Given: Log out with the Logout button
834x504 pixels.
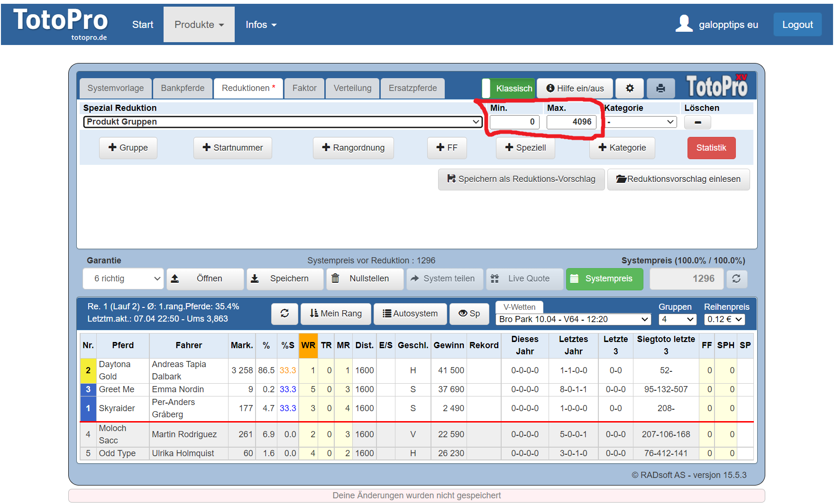Looking at the screenshot, I should (797, 25).
